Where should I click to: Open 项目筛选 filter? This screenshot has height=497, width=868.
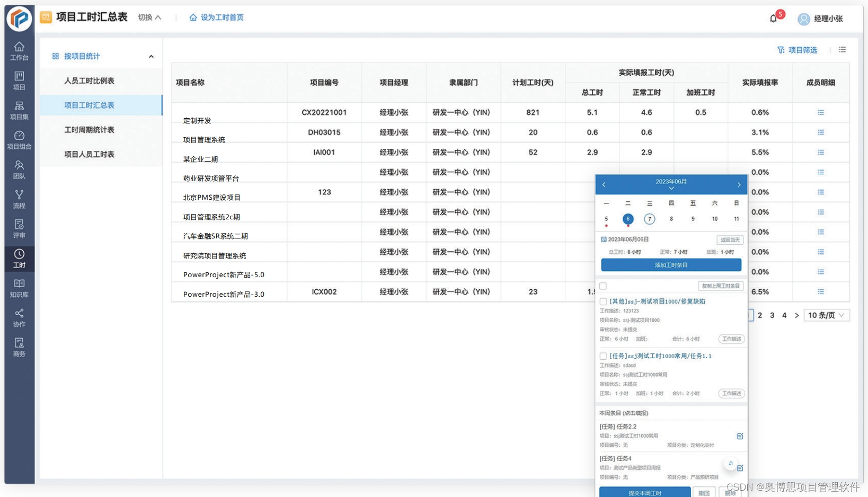[x=797, y=50]
